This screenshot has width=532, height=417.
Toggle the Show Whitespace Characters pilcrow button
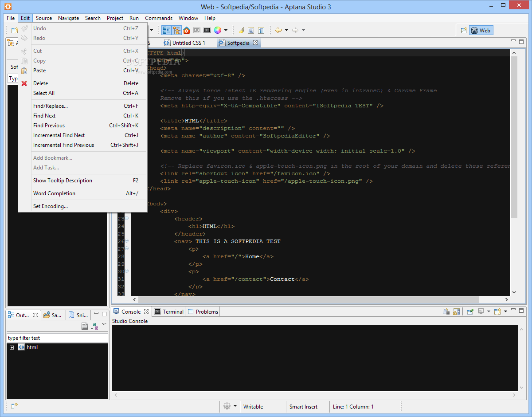(x=261, y=30)
